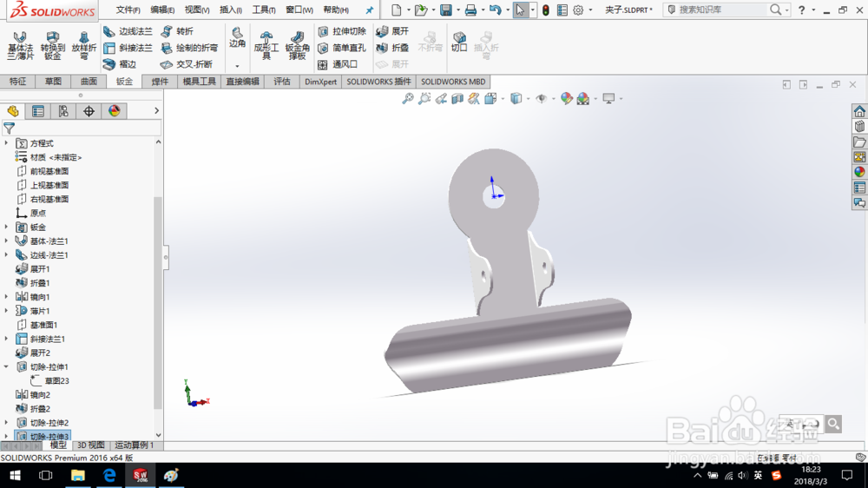Click the 交叉-折断 tool
The width and height of the screenshot is (868, 488).
coord(187,64)
